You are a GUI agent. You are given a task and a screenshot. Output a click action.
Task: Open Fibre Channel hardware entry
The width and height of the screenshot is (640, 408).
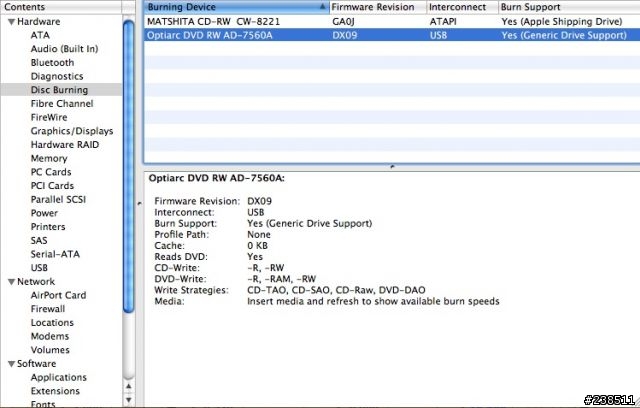62,104
